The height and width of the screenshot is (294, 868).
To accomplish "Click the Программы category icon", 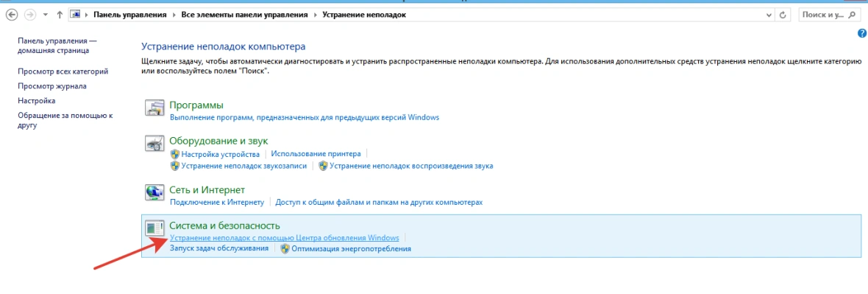I will coord(154,108).
